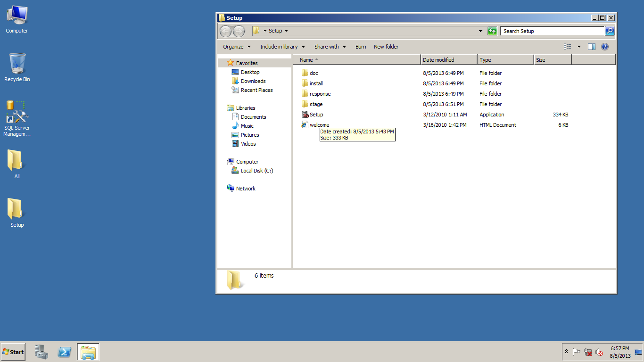Expand the change view options arrow
This screenshot has height=362, width=644.
[x=579, y=47]
